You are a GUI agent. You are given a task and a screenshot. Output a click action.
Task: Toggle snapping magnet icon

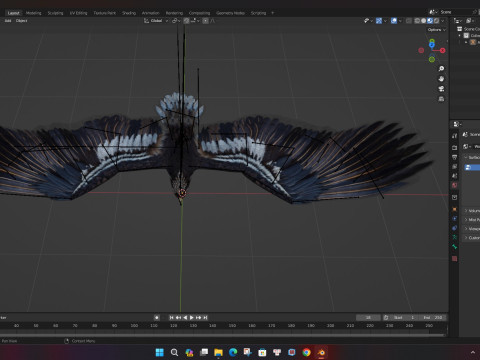click(186, 21)
